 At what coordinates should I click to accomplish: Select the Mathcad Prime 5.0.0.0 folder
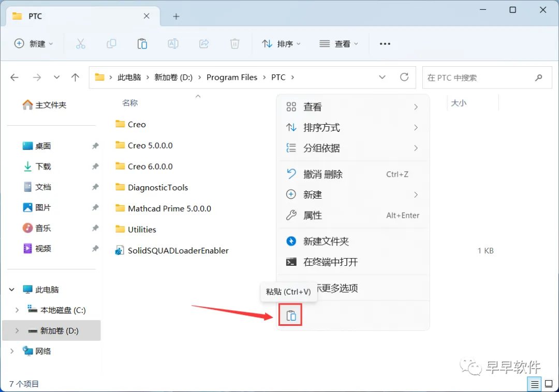[163, 208]
